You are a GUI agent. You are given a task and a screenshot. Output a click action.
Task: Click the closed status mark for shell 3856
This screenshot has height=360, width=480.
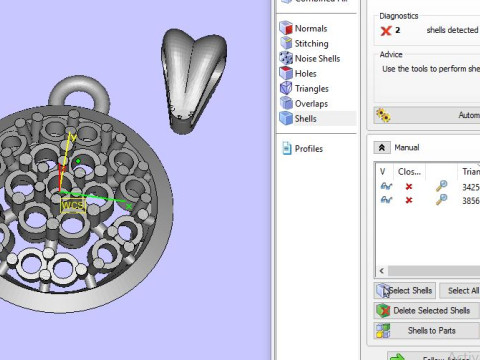[409, 200]
